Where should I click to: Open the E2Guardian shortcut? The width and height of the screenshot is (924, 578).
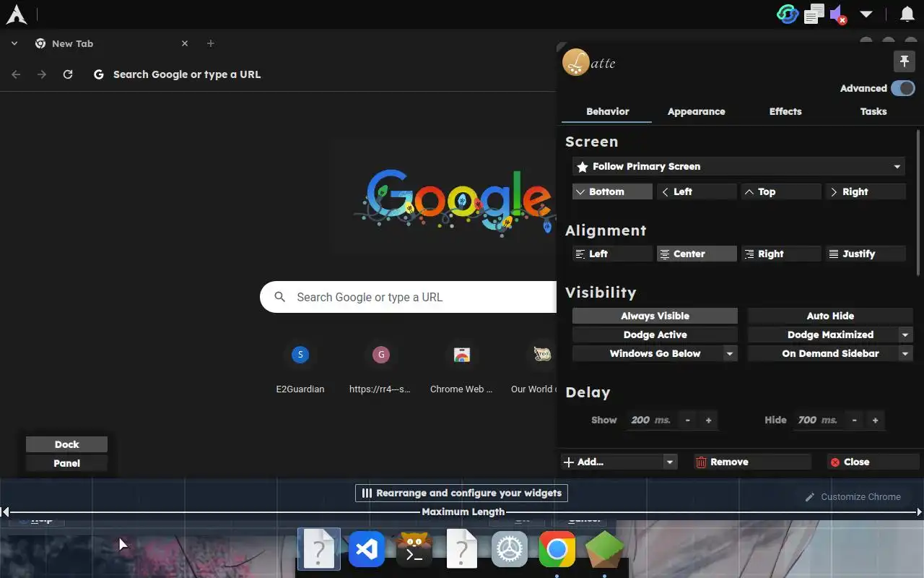pos(300,368)
